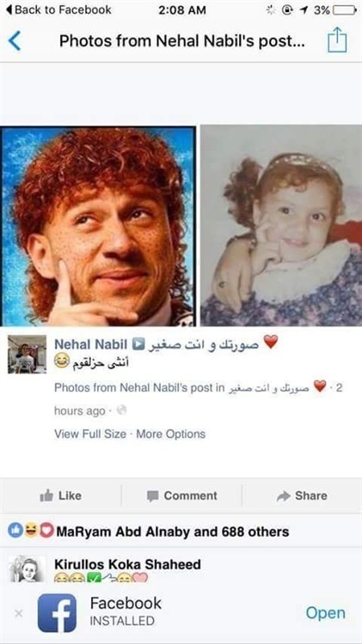Select View Full Size link

pyautogui.click(x=90, y=434)
